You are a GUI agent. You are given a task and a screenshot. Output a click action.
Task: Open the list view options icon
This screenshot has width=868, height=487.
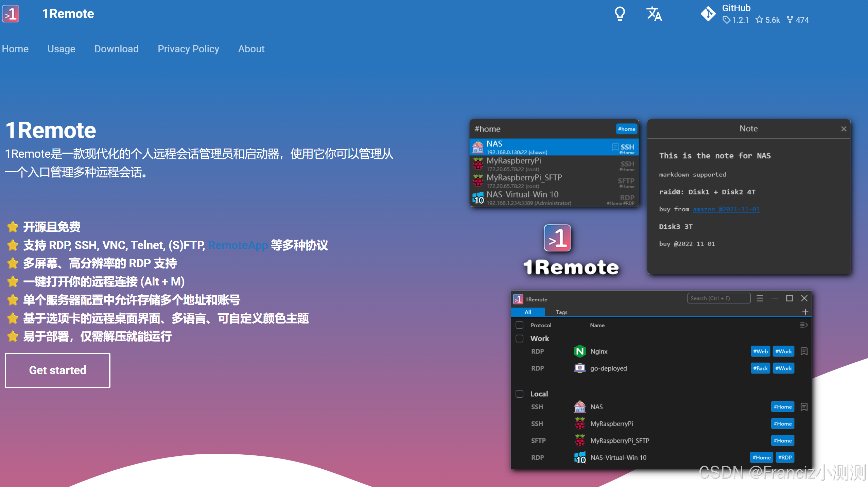(804, 325)
